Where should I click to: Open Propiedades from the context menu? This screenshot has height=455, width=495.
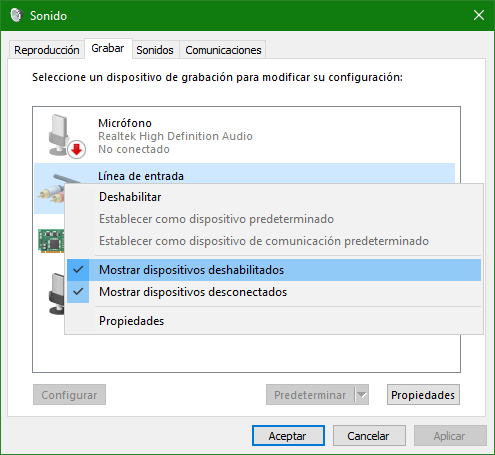click(x=274, y=321)
